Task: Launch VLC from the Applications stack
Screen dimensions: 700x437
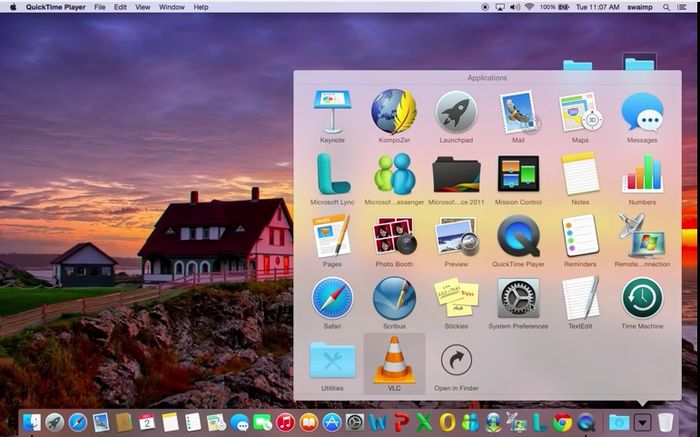Action: (x=394, y=360)
